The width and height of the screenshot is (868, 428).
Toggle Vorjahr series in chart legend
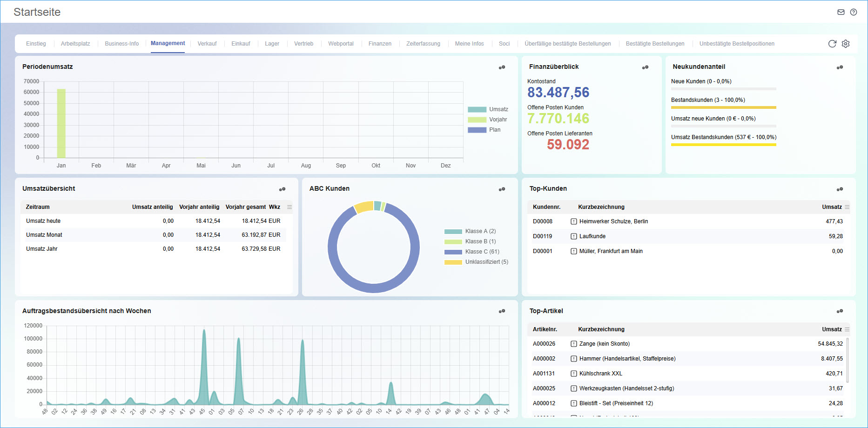pos(498,120)
